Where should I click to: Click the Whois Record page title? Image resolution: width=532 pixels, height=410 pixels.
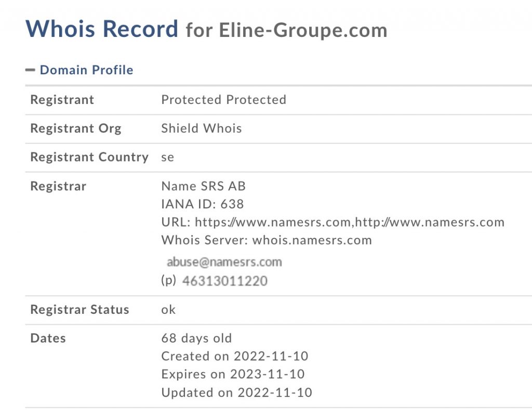(102, 29)
